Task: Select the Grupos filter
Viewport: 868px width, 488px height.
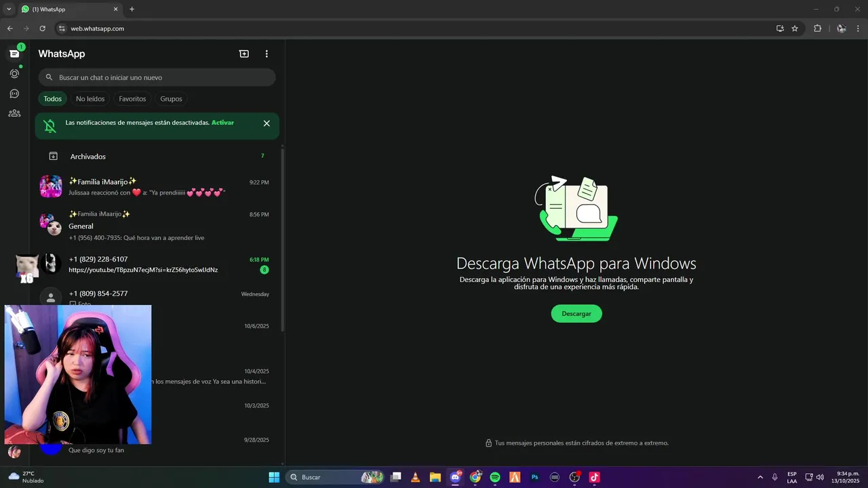Action: 171,99
